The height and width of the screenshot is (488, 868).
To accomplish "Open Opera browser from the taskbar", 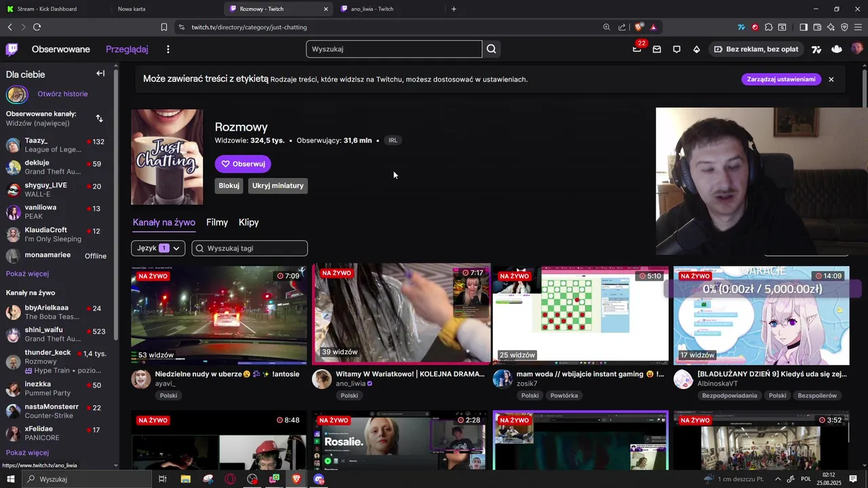I will click(230, 479).
